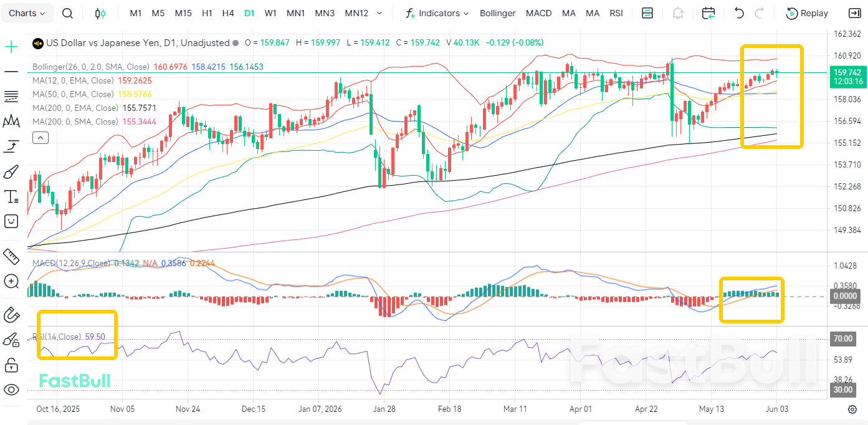The height and width of the screenshot is (425, 868).
Task: Add the Bollinger indicator shortcut
Action: [498, 13]
